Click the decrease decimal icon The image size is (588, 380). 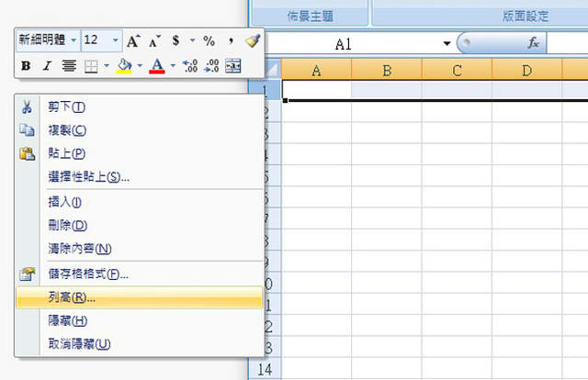(x=211, y=65)
